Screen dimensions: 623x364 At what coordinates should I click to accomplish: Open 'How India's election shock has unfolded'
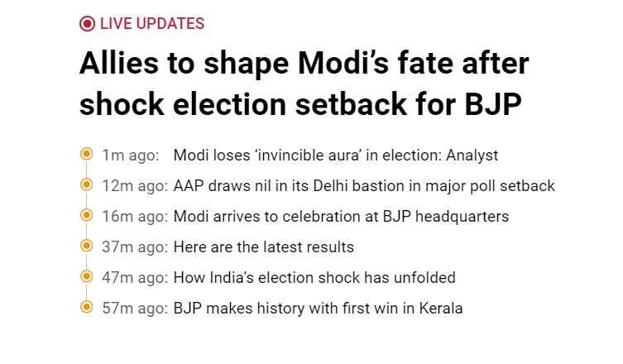point(314,278)
